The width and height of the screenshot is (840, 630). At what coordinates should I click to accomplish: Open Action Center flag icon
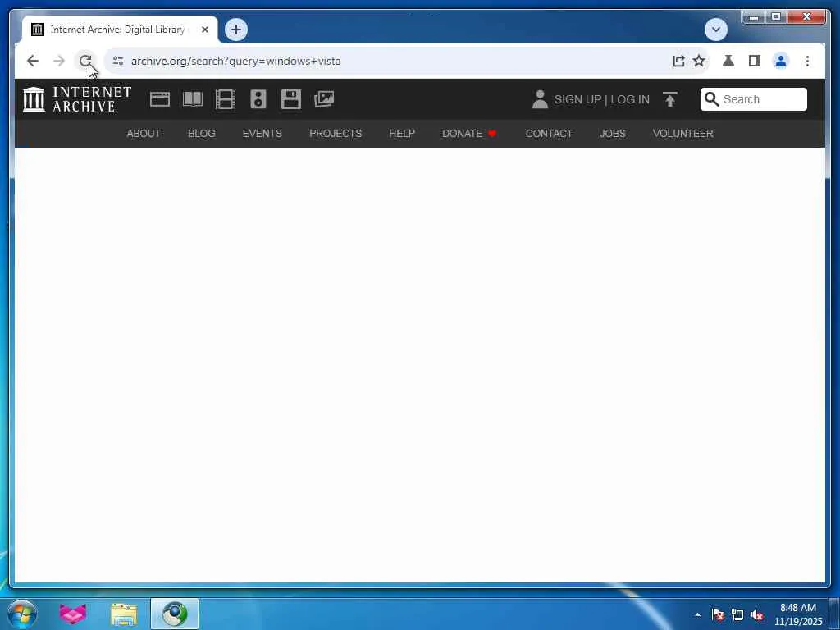(718, 614)
